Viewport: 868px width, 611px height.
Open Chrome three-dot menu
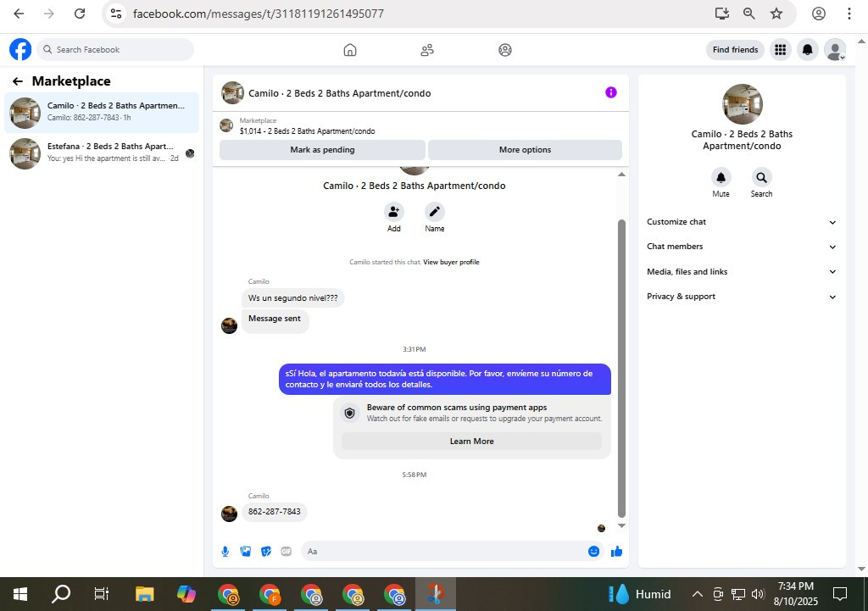[849, 14]
